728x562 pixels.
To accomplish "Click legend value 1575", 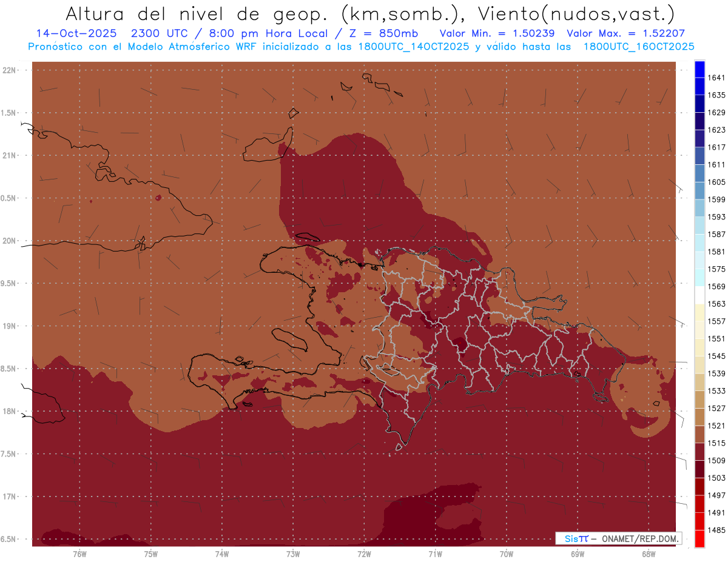I will [x=716, y=269].
